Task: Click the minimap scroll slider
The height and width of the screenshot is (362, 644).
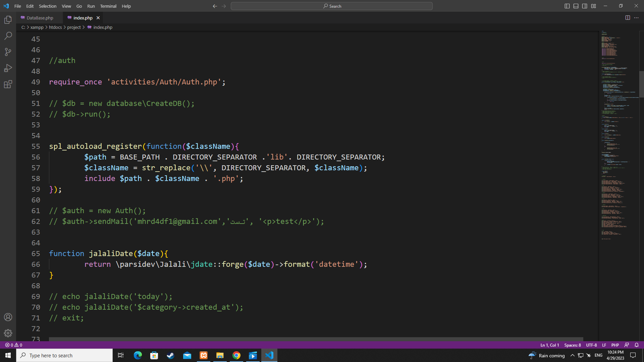Action: coord(641,84)
